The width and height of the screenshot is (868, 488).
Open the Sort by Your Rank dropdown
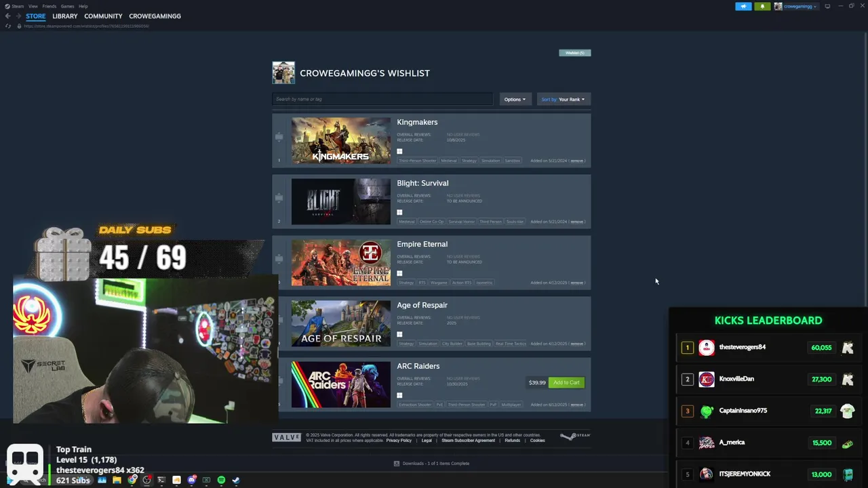564,100
